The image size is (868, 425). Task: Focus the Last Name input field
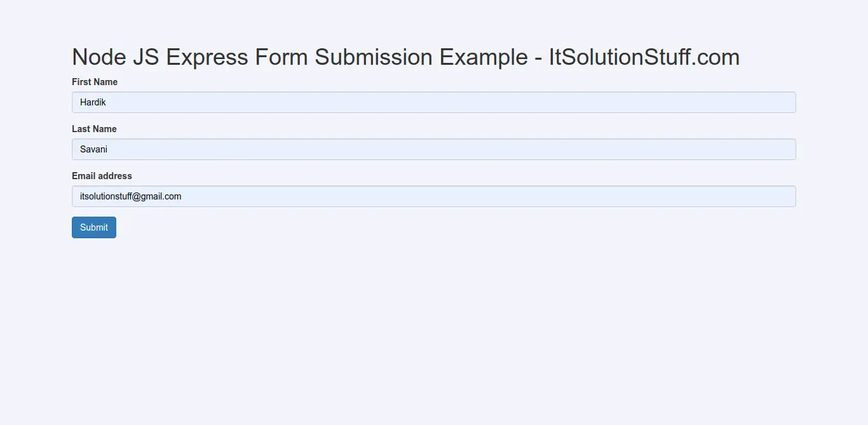click(x=434, y=149)
